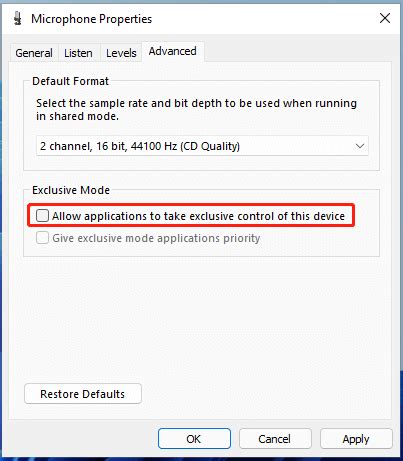Click the 'Default Format' group label
Image resolution: width=403 pixels, height=461 pixels.
(70, 81)
